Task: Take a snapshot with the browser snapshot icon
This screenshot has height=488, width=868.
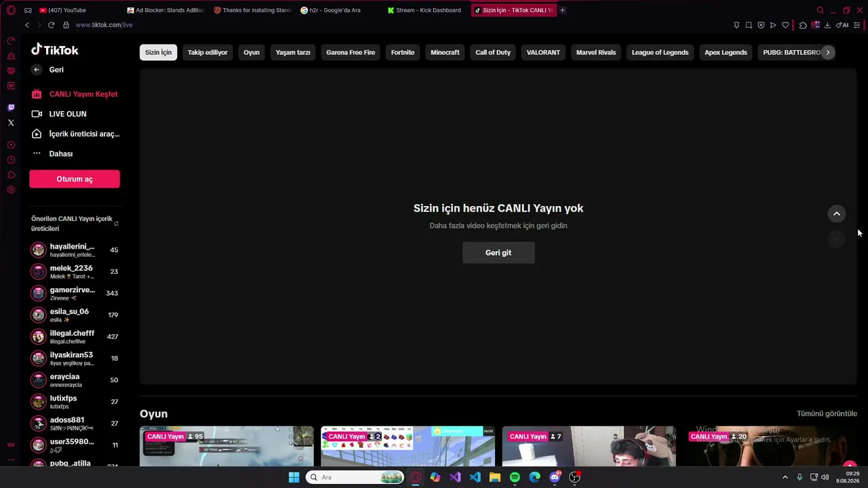Action: [x=749, y=25]
